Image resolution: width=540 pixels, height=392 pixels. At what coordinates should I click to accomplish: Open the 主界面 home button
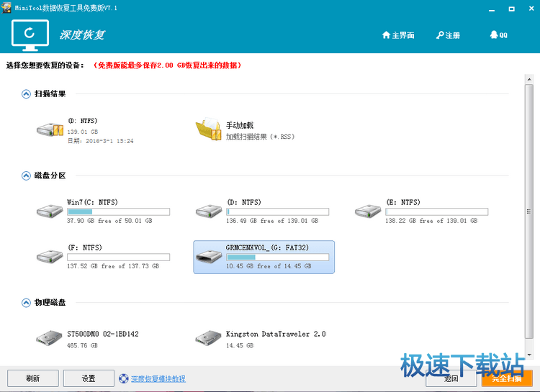398,35
